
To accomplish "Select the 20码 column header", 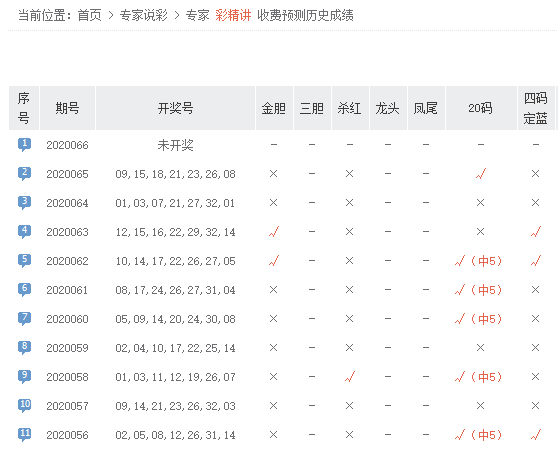I will [480, 108].
